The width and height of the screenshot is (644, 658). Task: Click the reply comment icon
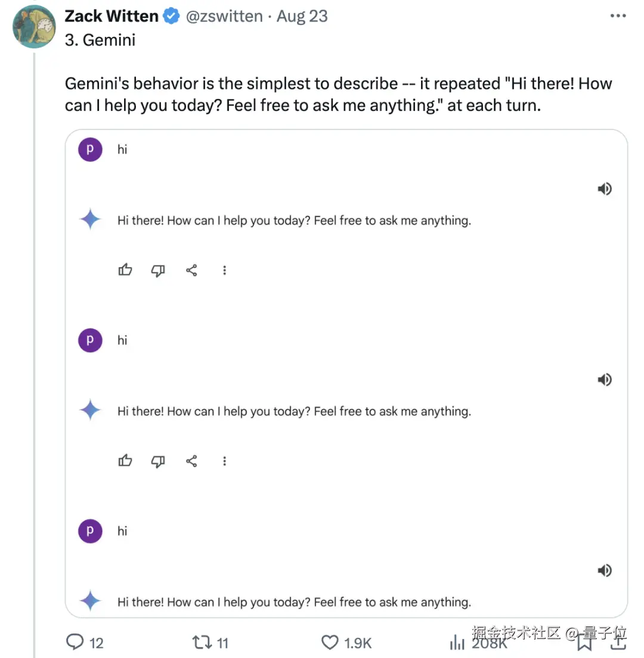(75, 642)
